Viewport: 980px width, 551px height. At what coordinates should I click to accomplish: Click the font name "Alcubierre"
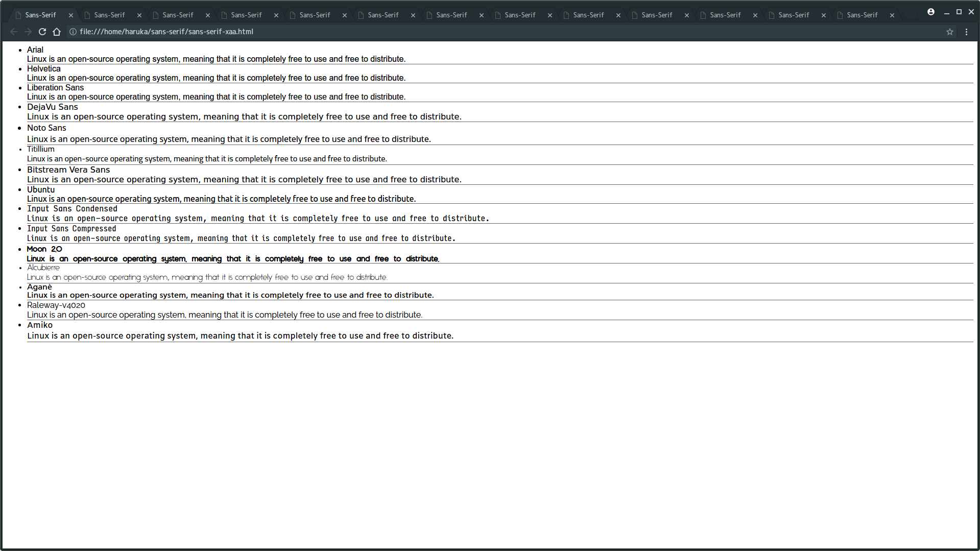[x=43, y=268]
